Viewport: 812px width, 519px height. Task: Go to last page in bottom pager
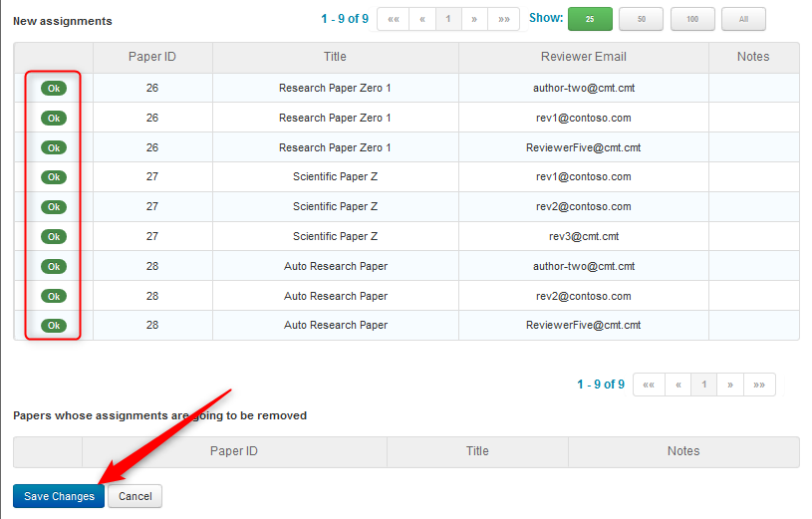coord(760,385)
